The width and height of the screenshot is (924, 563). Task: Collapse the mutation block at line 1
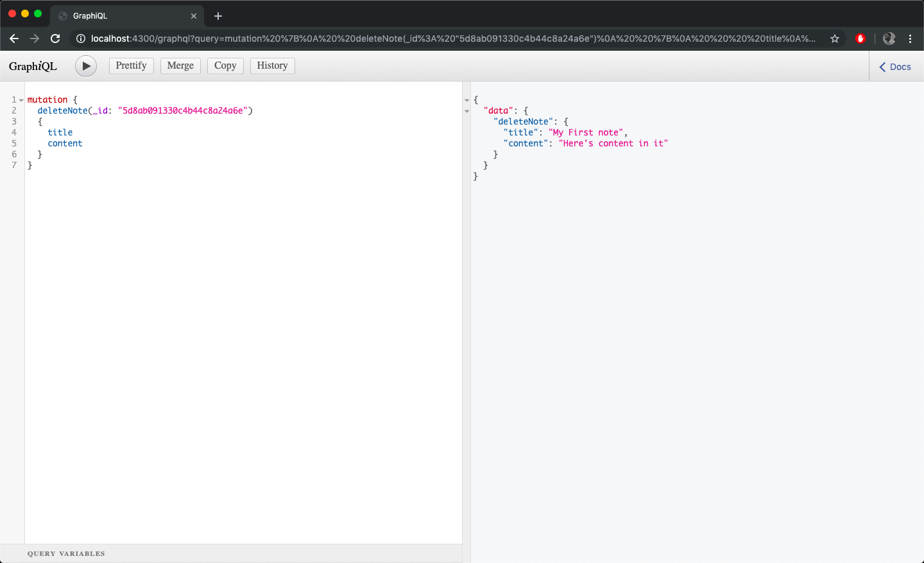click(21, 100)
